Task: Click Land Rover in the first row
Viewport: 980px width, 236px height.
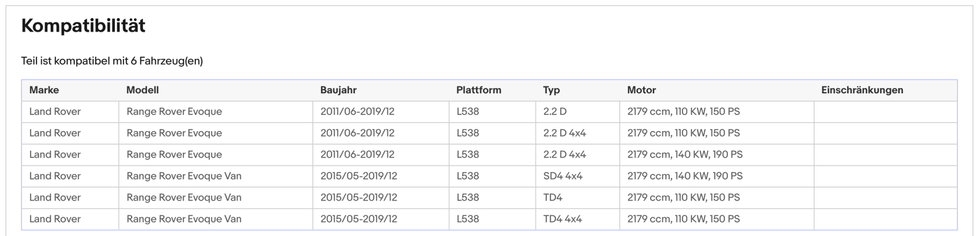Action: [55, 111]
